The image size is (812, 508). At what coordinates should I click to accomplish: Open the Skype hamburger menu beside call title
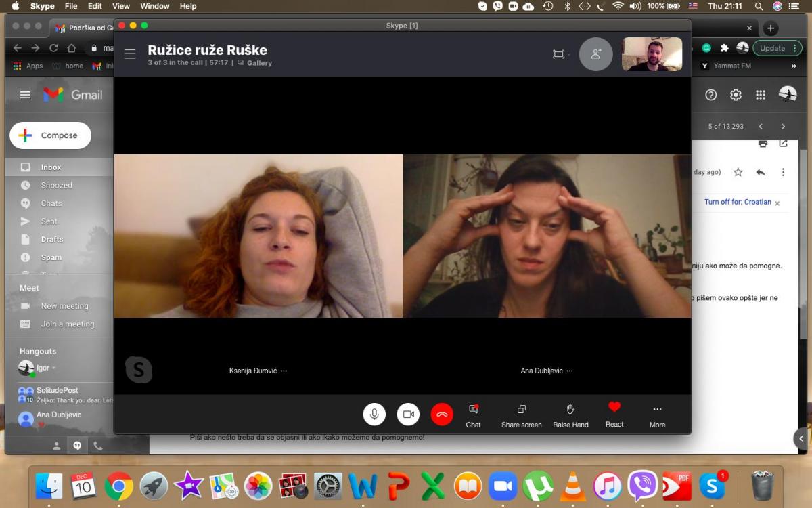[130, 54]
